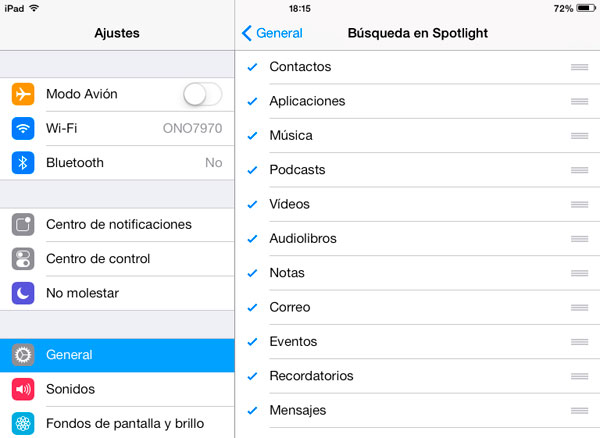
Task: Tap the 18:15 clock in status bar
Action: pos(300,8)
